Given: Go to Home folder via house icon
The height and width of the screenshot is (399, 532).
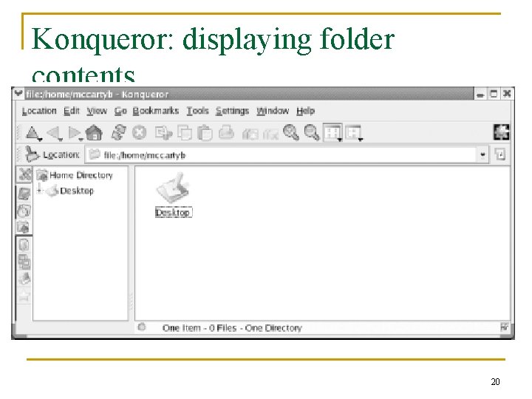Looking at the screenshot, I should [94, 133].
